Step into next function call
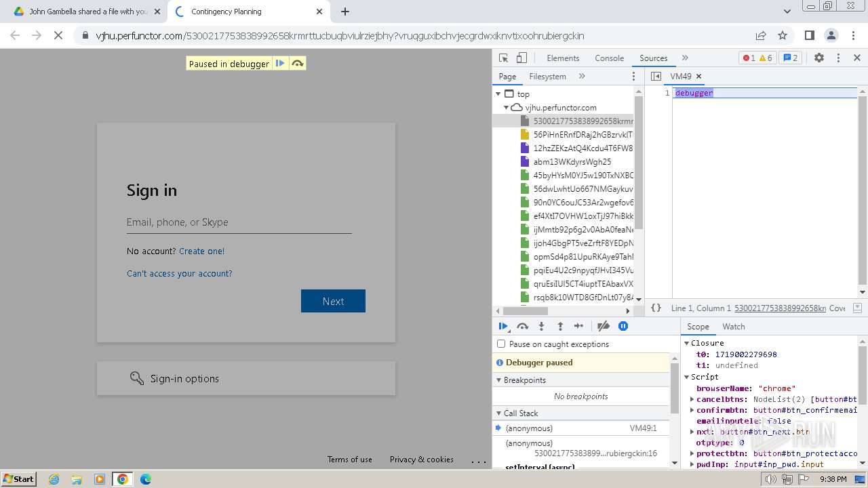The width and height of the screenshot is (868, 488). 541,327
